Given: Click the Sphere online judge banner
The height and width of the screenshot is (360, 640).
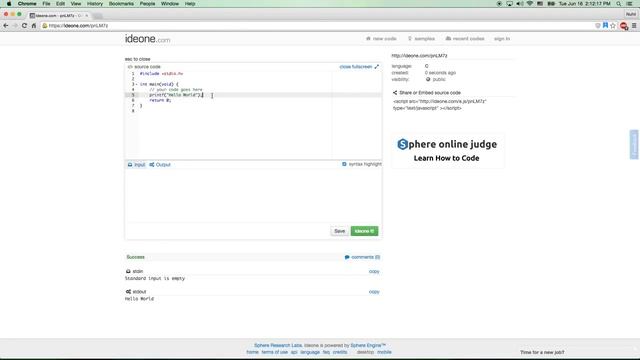Looking at the screenshot, I should click(x=447, y=151).
